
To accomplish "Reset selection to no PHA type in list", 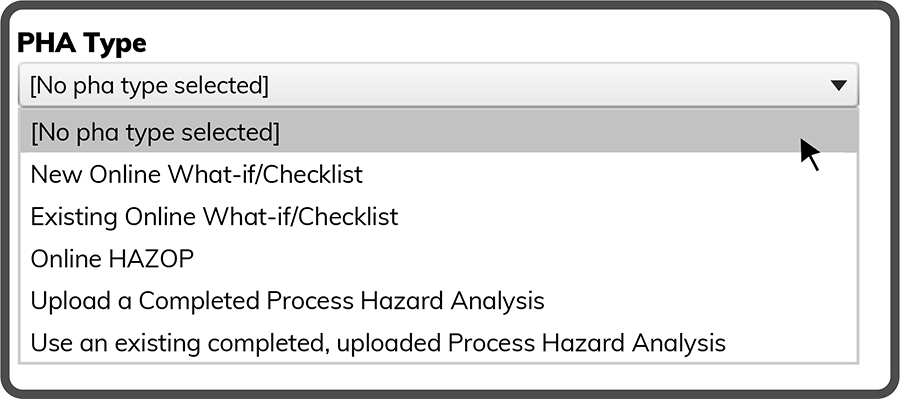I will (x=439, y=131).
